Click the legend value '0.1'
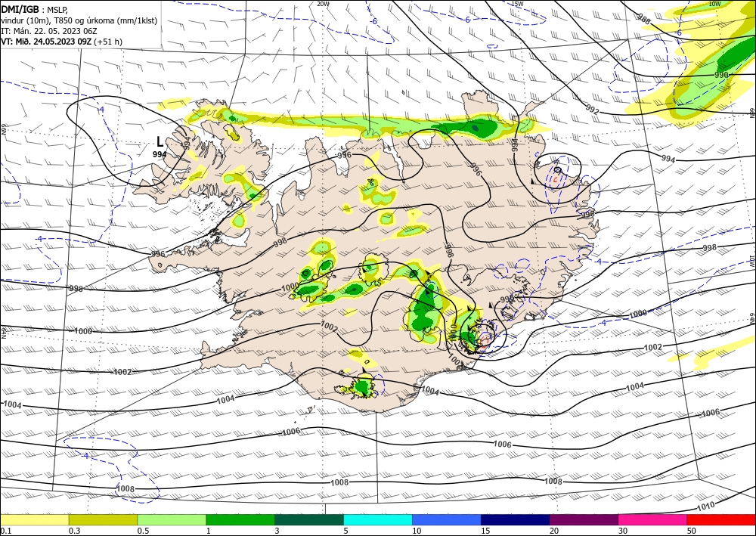The image size is (756, 536). point(5,531)
